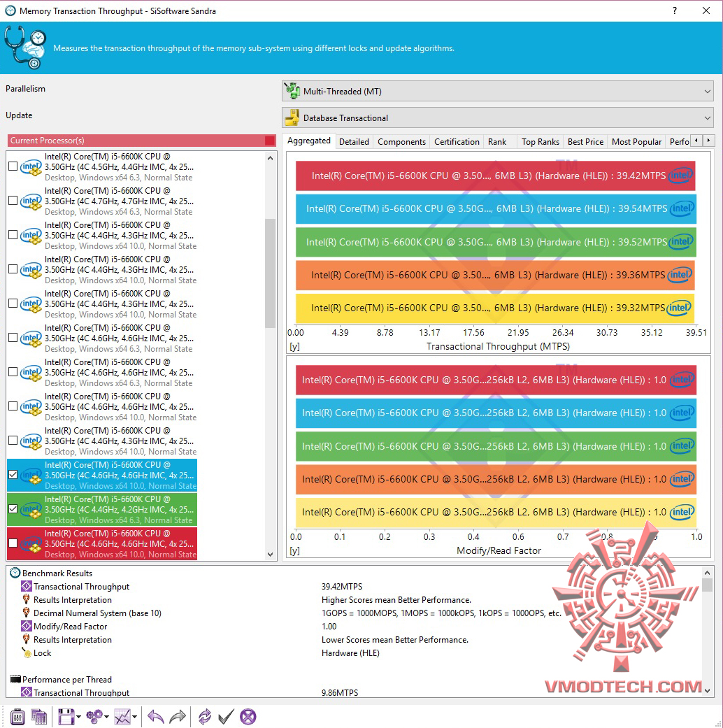Select the Aggregated tab

pyautogui.click(x=309, y=141)
